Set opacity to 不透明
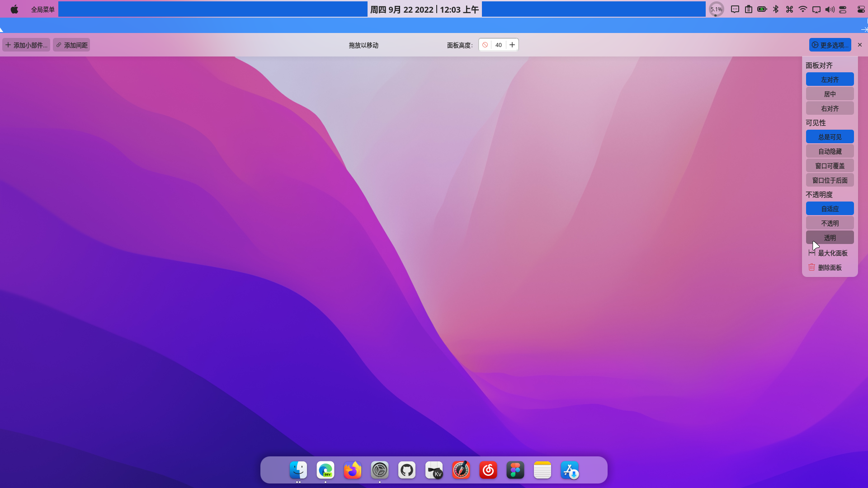This screenshot has height=488, width=868. pyautogui.click(x=830, y=223)
